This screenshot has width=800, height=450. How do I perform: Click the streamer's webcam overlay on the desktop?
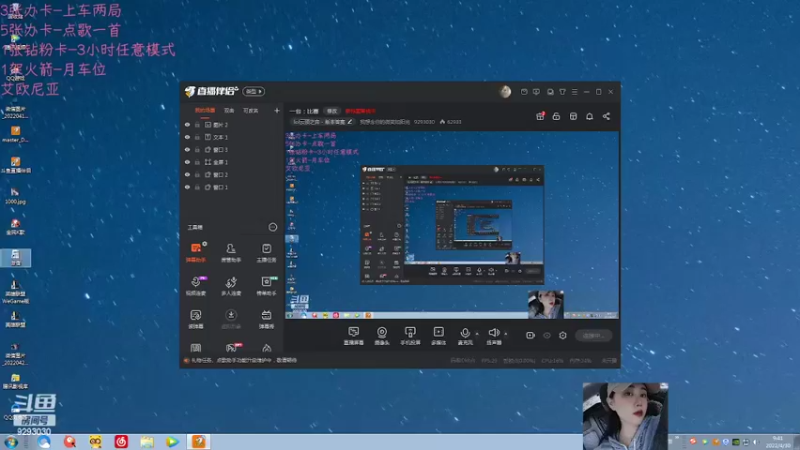(625, 416)
